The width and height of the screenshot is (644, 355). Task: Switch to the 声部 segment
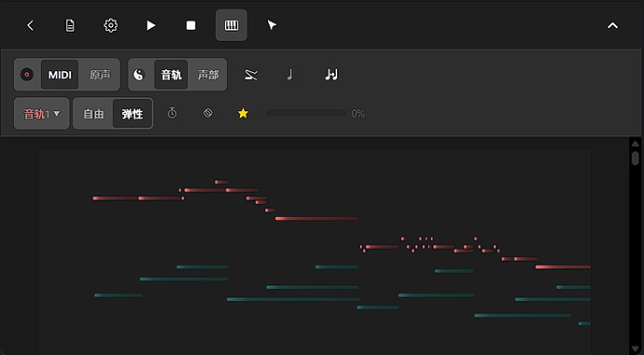208,75
